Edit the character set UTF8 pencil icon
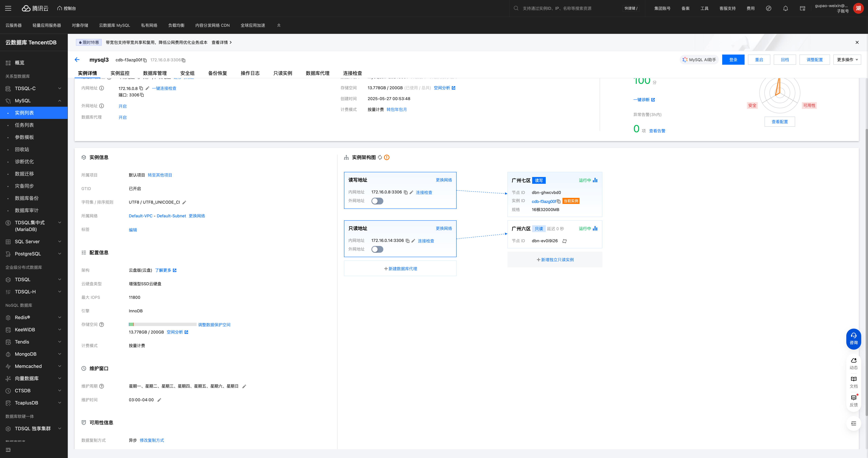The image size is (868, 458). [x=184, y=202]
